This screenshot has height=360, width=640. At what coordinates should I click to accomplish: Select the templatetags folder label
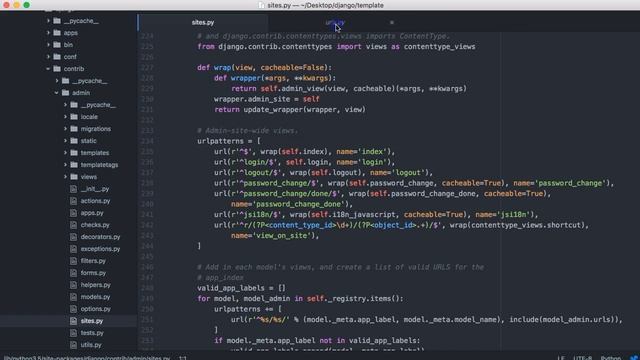[99, 164]
